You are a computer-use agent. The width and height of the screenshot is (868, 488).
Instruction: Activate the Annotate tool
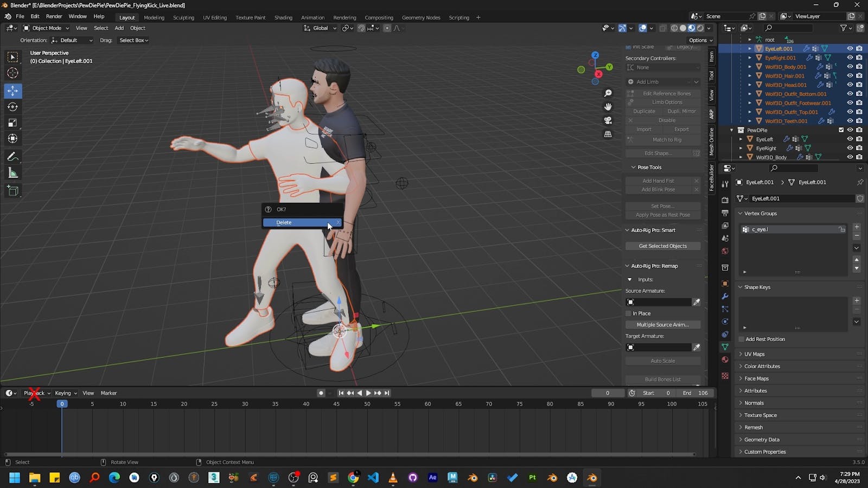(x=13, y=157)
